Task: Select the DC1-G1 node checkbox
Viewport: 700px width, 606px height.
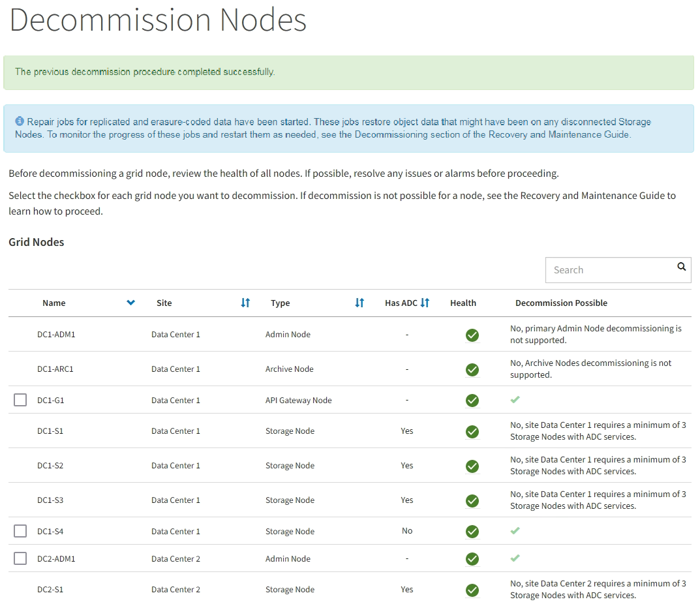Action: (x=20, y=400)
